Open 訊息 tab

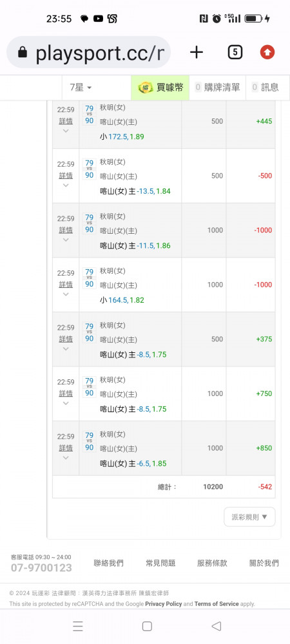[x=266, y=87]
